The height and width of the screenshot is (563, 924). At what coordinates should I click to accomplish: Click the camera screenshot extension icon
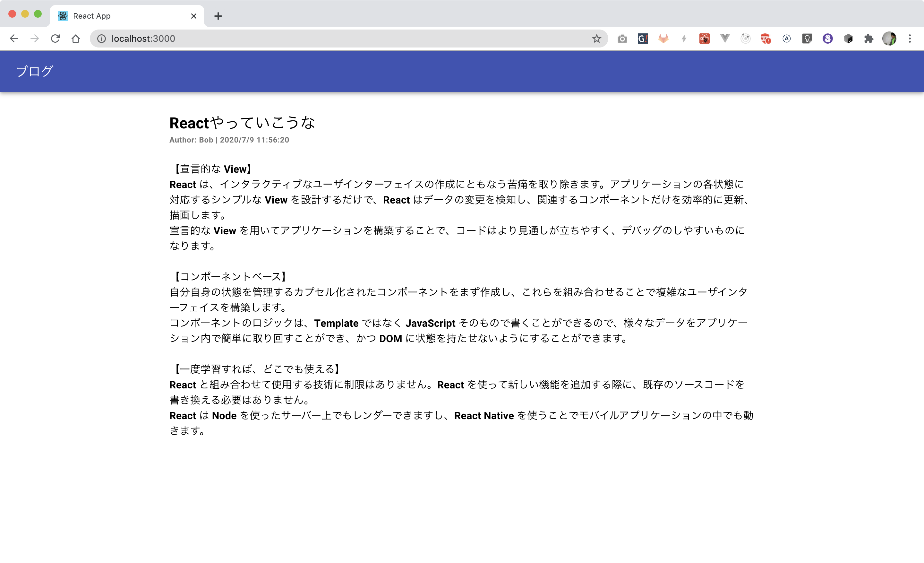point(622,39)
